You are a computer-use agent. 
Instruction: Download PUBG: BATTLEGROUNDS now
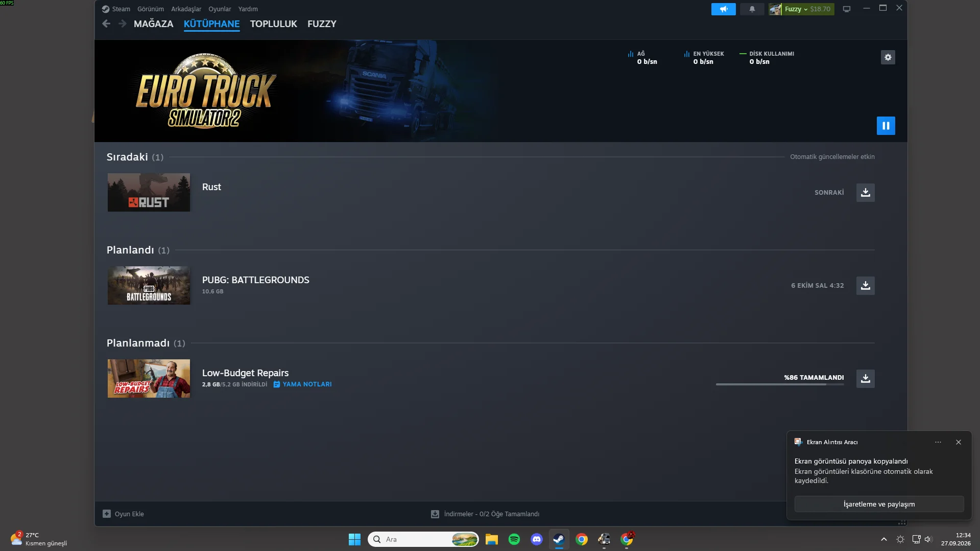865,286
